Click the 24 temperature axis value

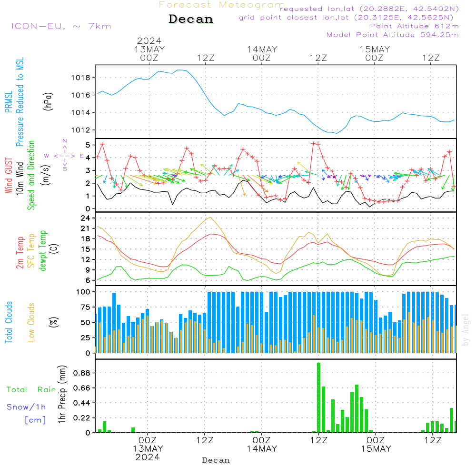coord(85,218)
